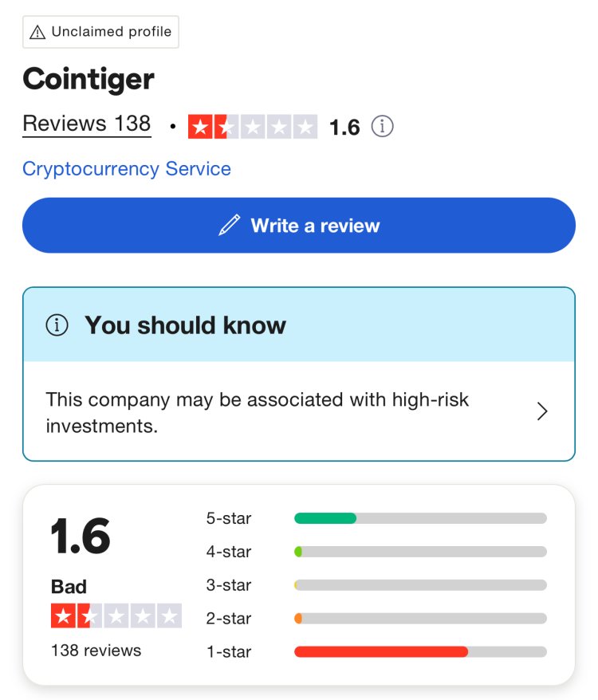This screenshot has height=700, width=598.
Task: Open the TrustScore info circle icon
Action: point(382,126)
